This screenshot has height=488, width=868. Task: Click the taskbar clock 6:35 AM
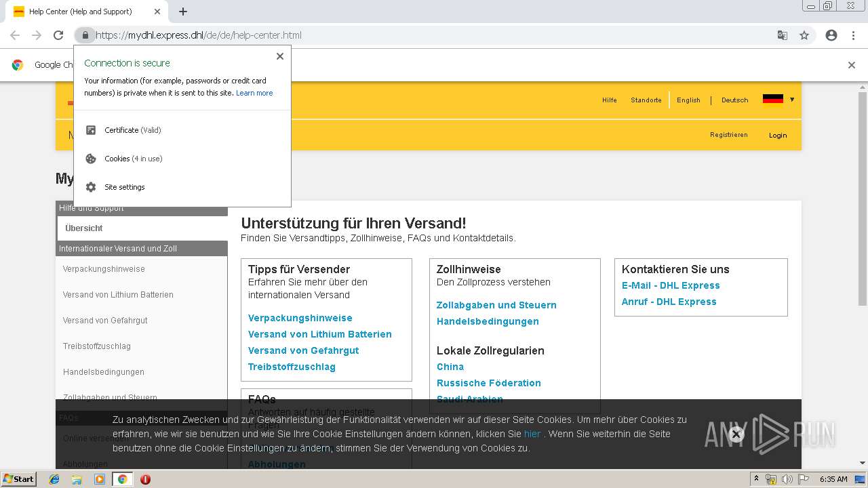pos(833,479)
